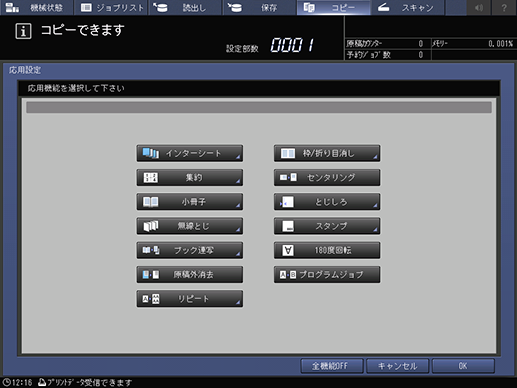The height and width of the screenshot is (388, 517).
Task: Click the メモリー 0.001% readout
Action: 501,44
